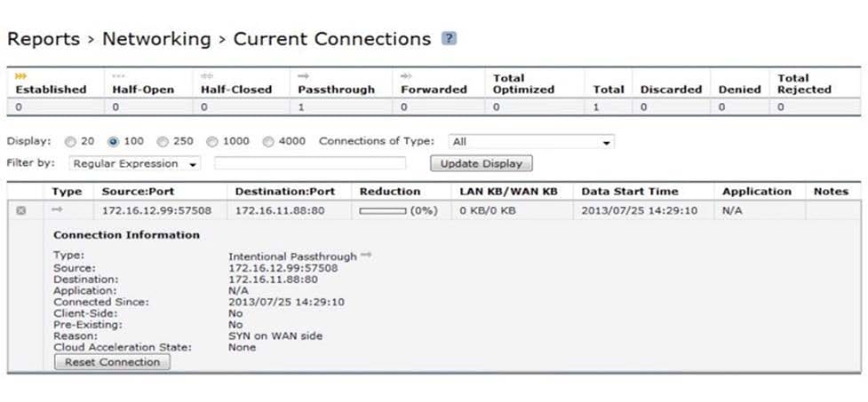868x402 pixels.
Task: Click the Reset Connection button
Action: pos(112,362)
